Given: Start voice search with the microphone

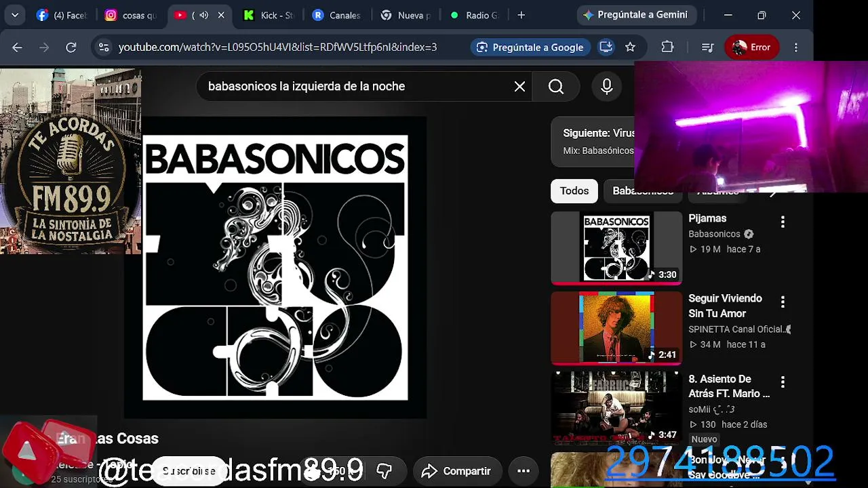Looking at the screenshot, I should pos(607,87).
